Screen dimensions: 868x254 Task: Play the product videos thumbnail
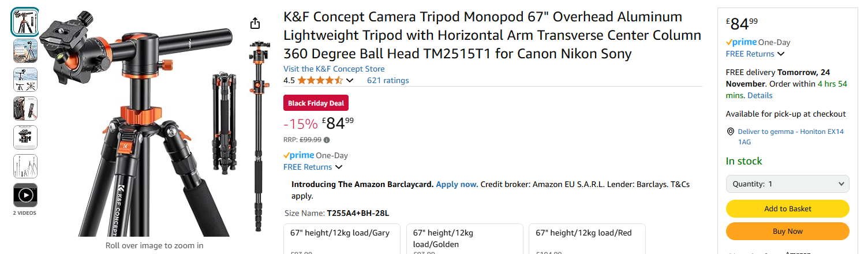point(25,195)
